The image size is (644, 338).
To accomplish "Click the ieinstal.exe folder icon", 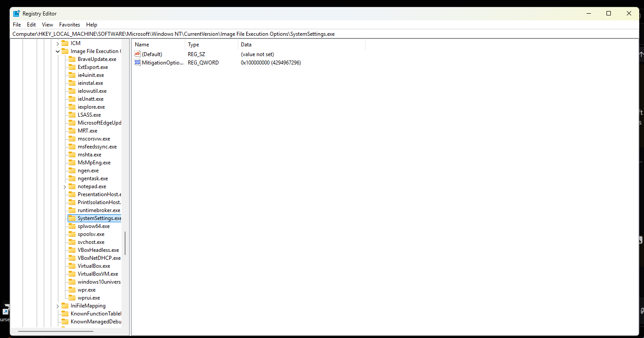I will pos(72,83).
